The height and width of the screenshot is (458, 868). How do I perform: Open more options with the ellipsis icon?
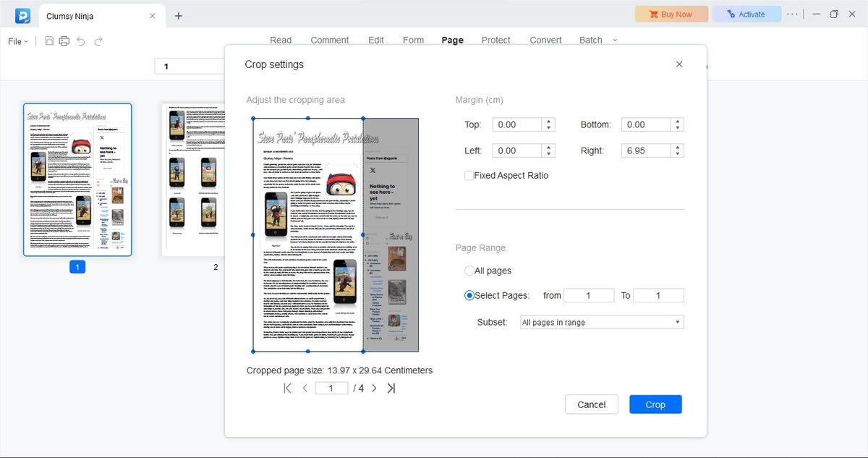click(793, 14)
